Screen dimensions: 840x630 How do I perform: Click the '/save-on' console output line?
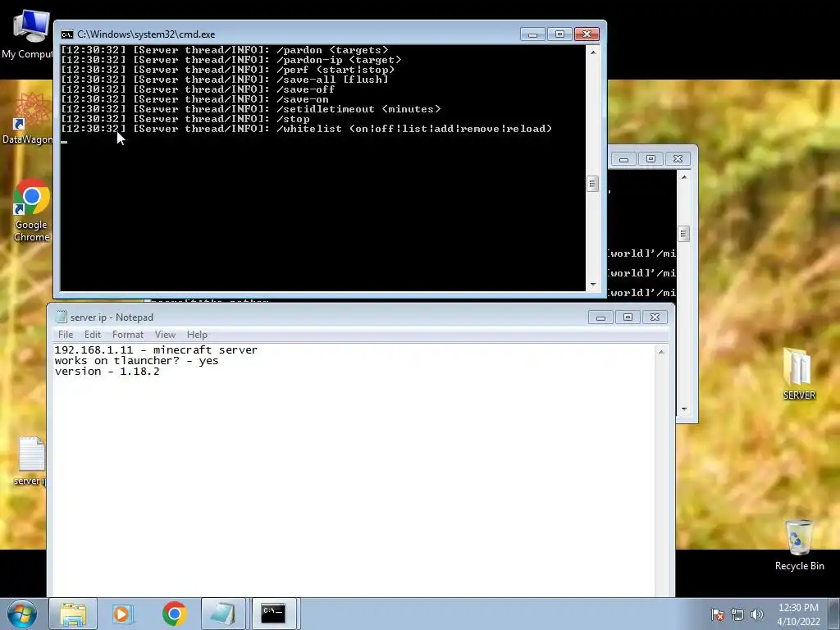tap(195, 99)
